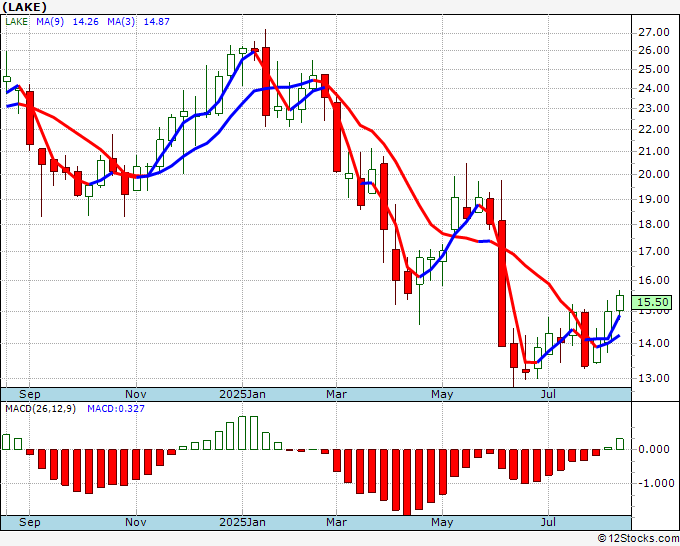This screenshot has width=680, height=546.
Task: Click the 17.00 price axis label
Action: pyautogui.click(x=654, y=251)
